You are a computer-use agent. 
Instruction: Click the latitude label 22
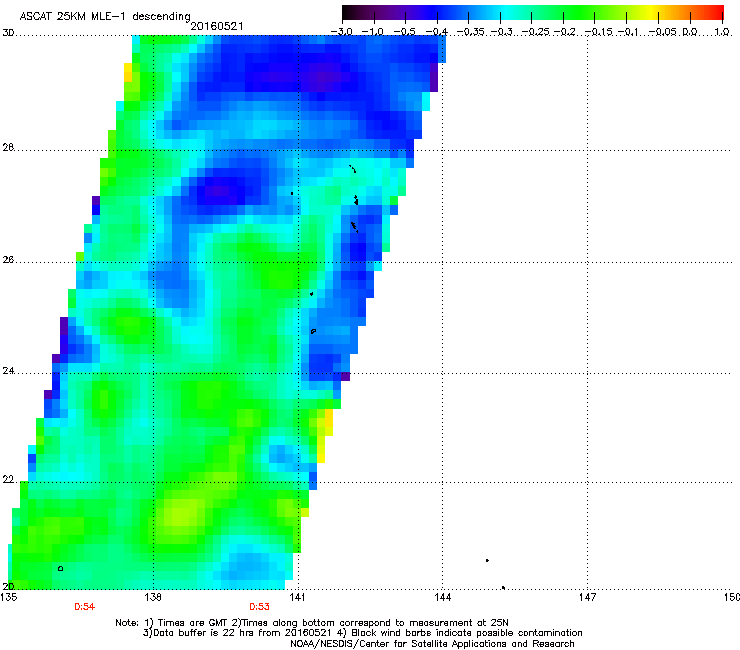[8, 480]
